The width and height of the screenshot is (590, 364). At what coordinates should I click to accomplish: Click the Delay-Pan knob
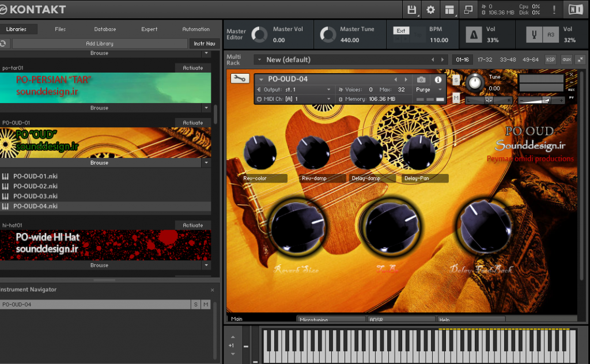pos(419,152)
